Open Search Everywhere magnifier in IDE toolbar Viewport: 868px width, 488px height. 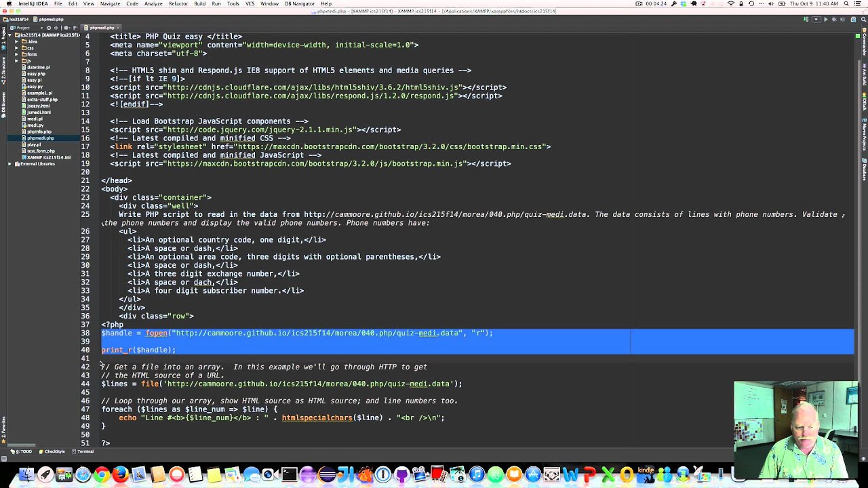pos(863,20)
